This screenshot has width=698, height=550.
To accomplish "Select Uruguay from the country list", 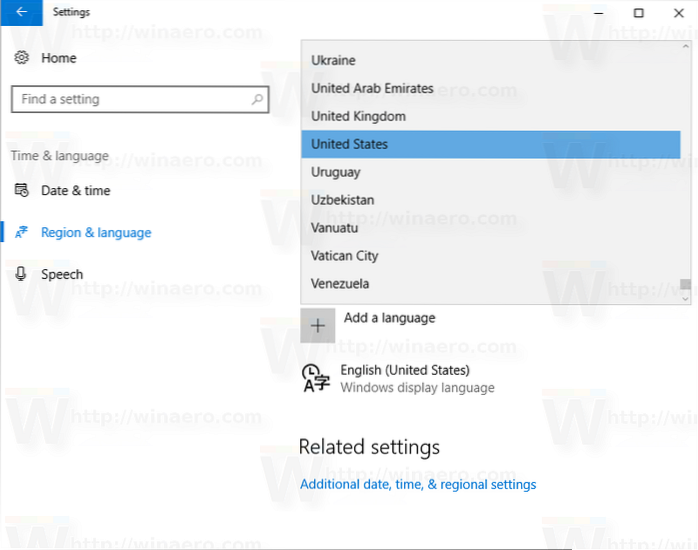I will pos(491,172).
